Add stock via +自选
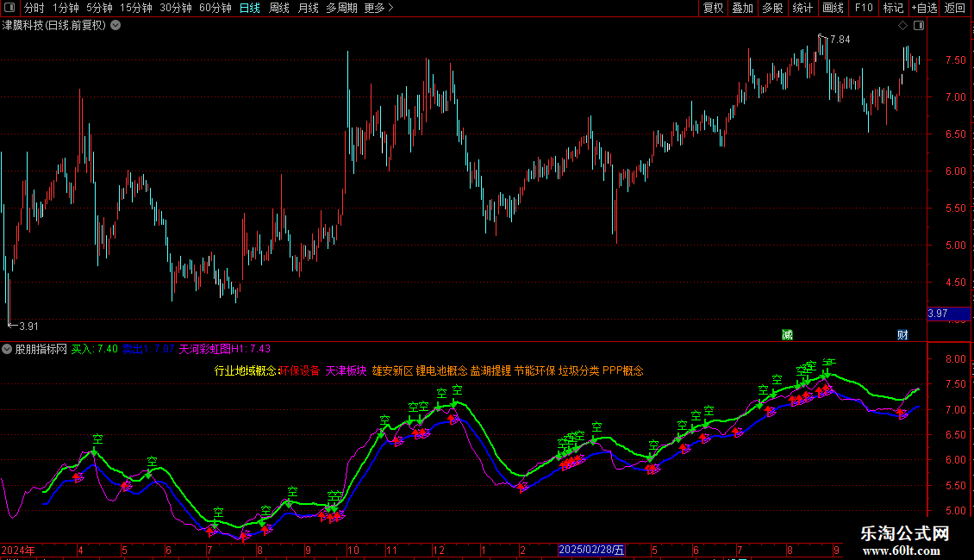Screen dimensions: 974x560 pyautogui.click(x=924, y=8)
